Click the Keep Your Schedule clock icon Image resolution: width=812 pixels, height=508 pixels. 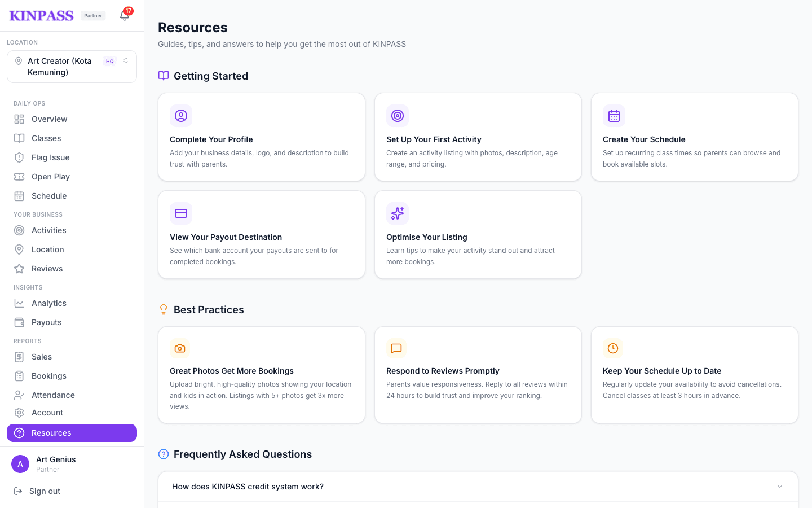[613, 348]
